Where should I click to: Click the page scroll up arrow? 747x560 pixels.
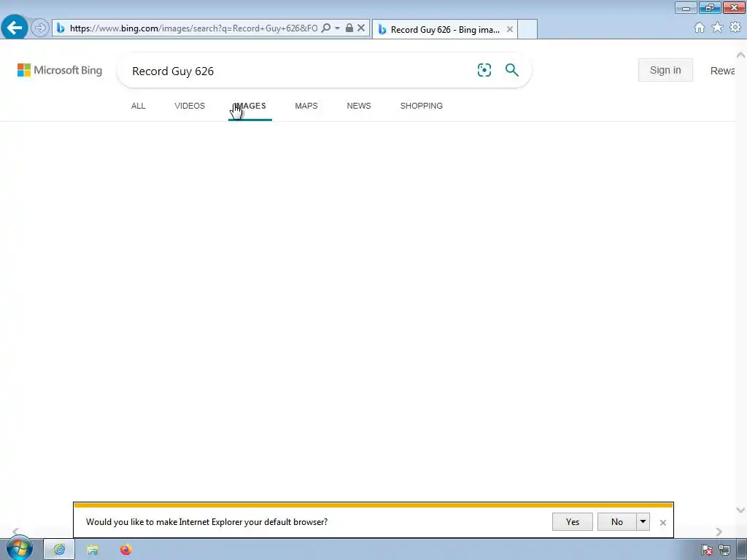pos(741,55)
